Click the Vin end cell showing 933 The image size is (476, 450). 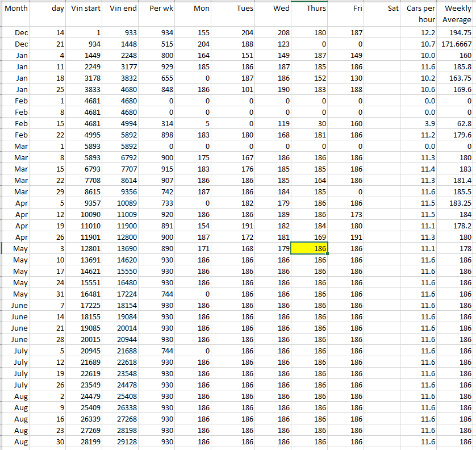coord(122,33)
